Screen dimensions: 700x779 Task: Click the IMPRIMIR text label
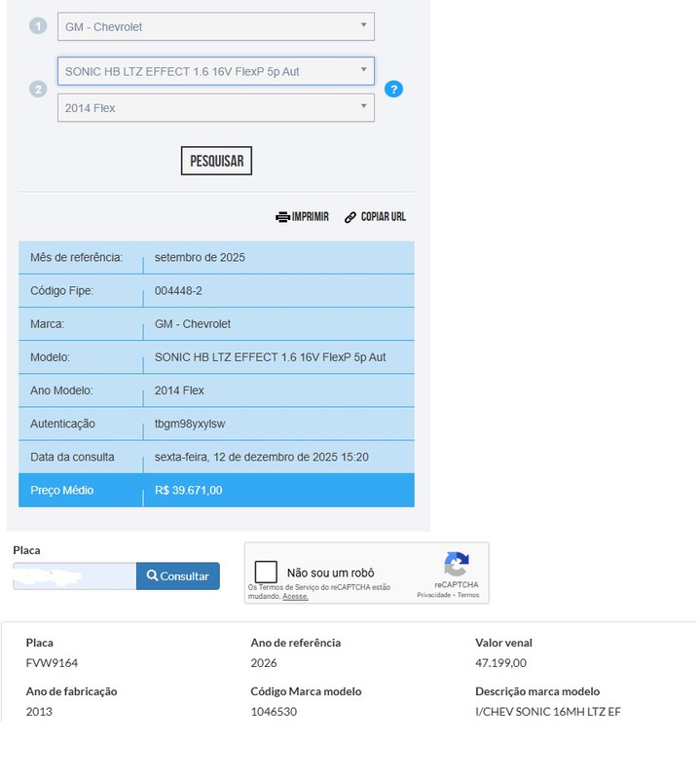click(312, 217)
